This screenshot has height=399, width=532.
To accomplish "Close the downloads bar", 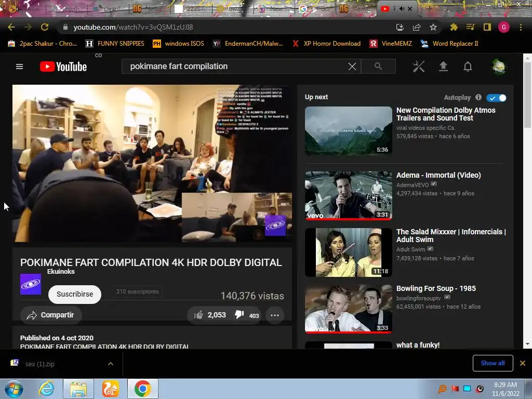I will click(523, 363).
